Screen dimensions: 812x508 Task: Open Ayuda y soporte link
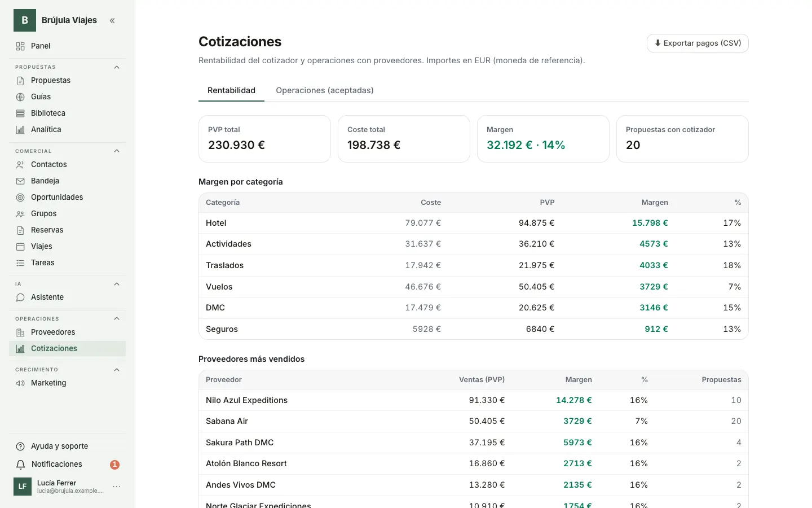point(68,446)
